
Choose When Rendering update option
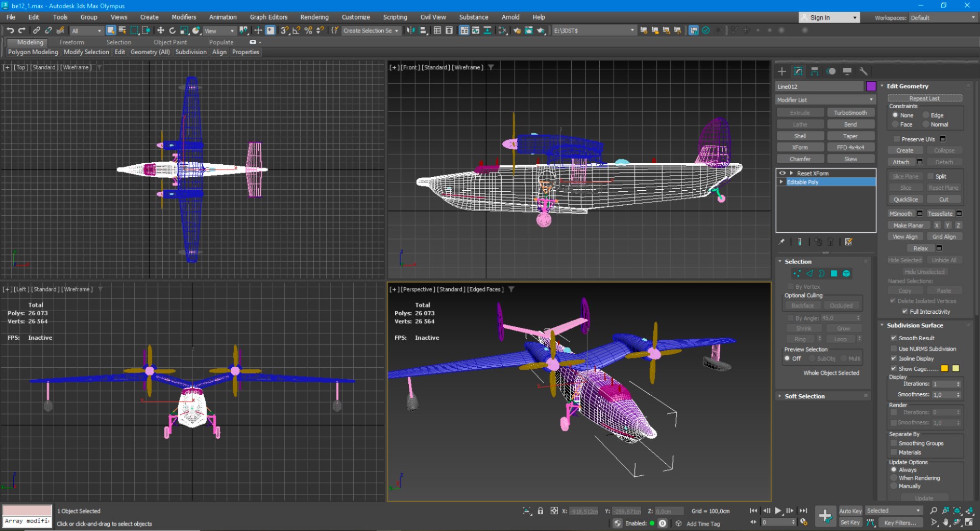tap(894, 478)
